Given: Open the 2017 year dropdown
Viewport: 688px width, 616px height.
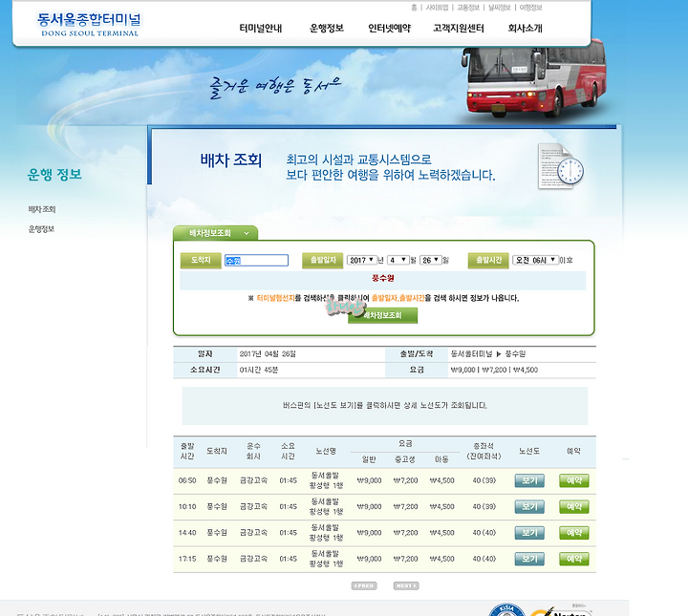Looking at the screenshot, I should coord(362,260).
